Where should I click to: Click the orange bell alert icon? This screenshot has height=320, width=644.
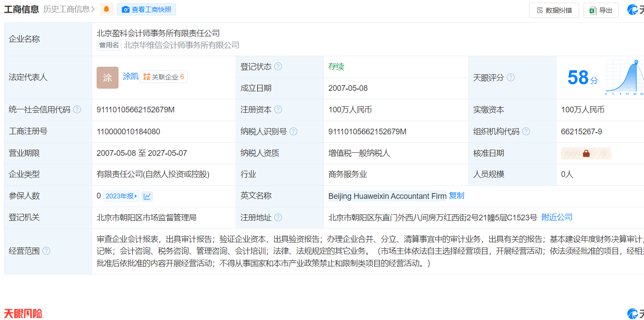pyautogui.click(x=107, y=10)
